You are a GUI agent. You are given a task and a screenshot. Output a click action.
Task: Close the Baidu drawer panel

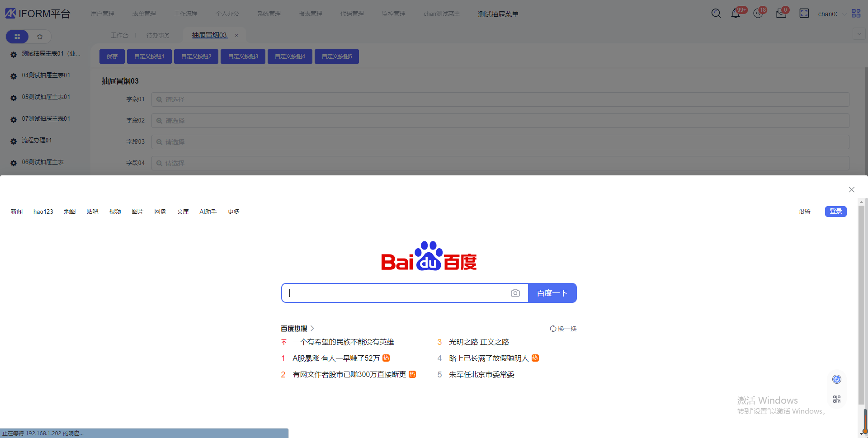tap(851, 190)
